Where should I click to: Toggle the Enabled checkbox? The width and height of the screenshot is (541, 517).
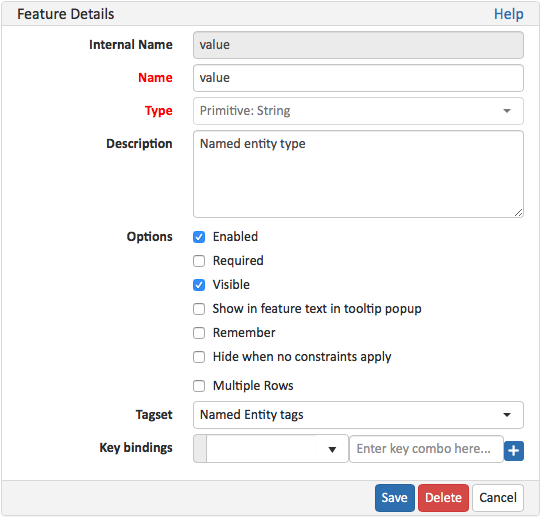coord(199,237)
